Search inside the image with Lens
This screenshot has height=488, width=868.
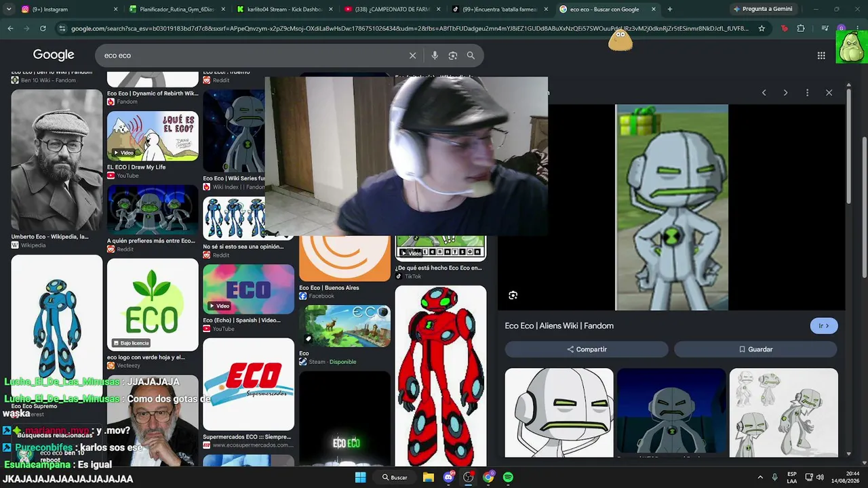[x=513, y=296]
